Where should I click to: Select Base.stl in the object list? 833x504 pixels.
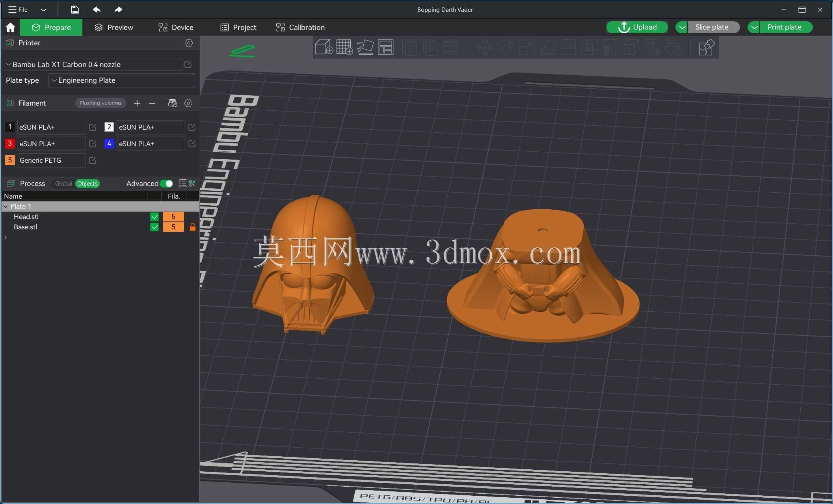25,227
